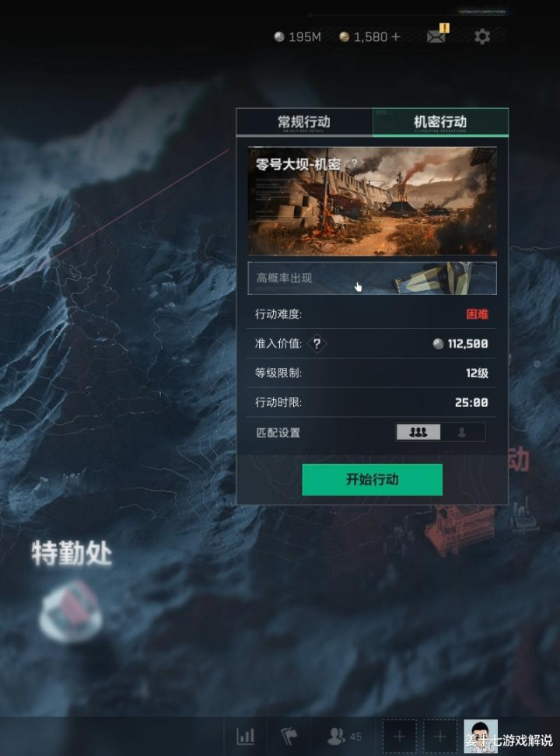This screenshot has width=560, height=756.
Task: Switch to 常规行动 tab
Action: coord(304,122)
